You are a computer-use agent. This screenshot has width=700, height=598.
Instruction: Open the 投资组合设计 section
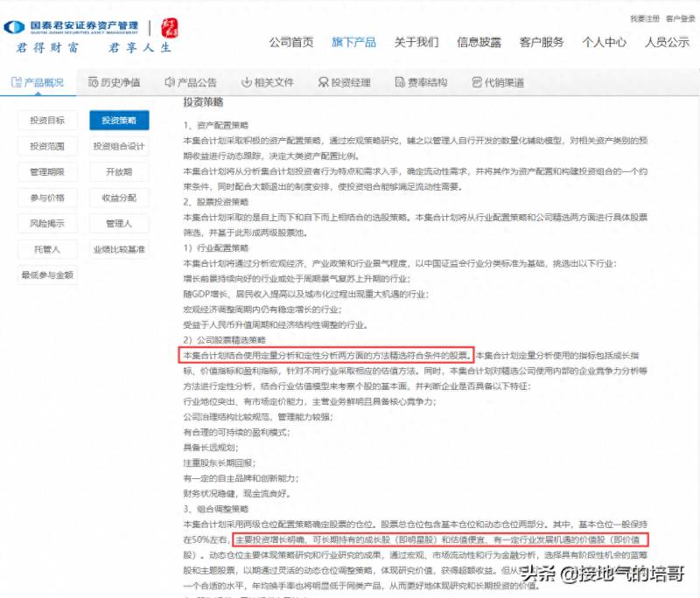pyautogui.click(x=119, y=146)
